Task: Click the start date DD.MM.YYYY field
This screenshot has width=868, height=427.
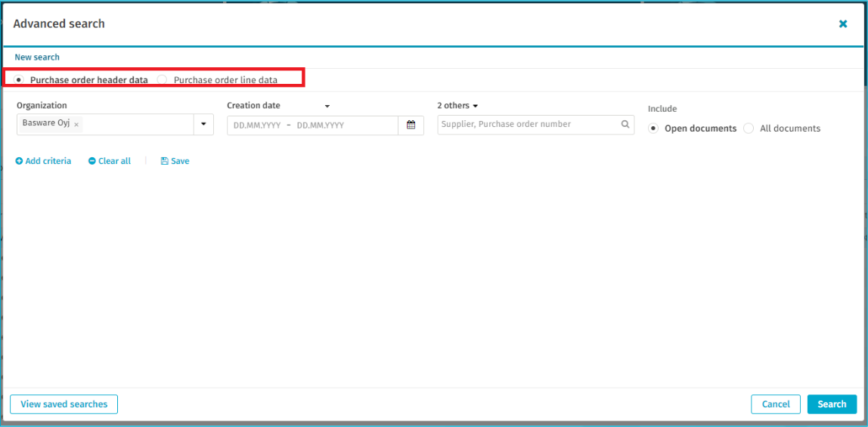Action: pos(257,125)
